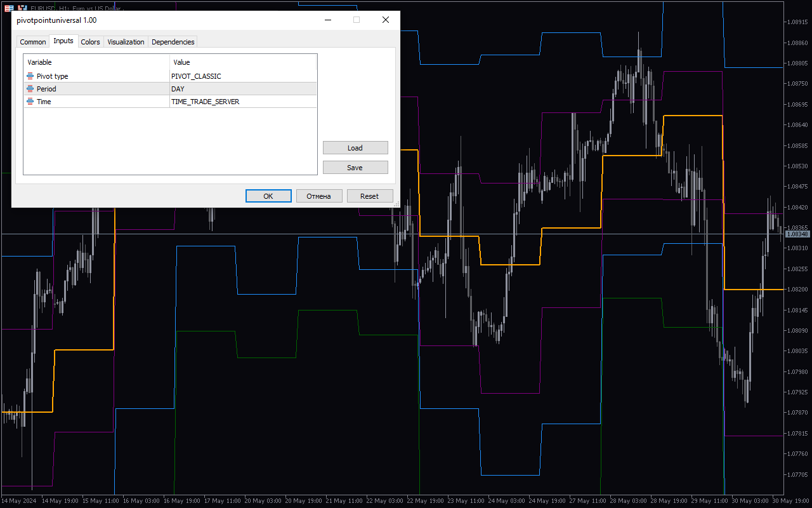Open the Colors tab
The height and width of the screenshot is (508, 812).
90,42
